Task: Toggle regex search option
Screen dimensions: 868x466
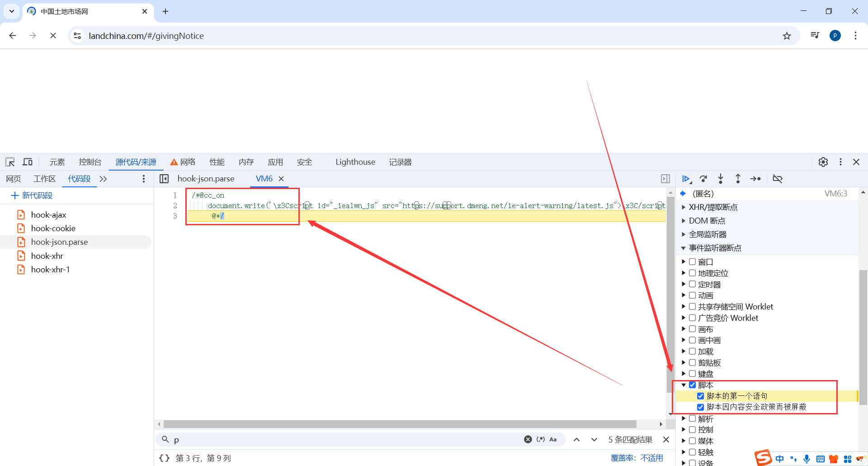Action: point(541,439)
